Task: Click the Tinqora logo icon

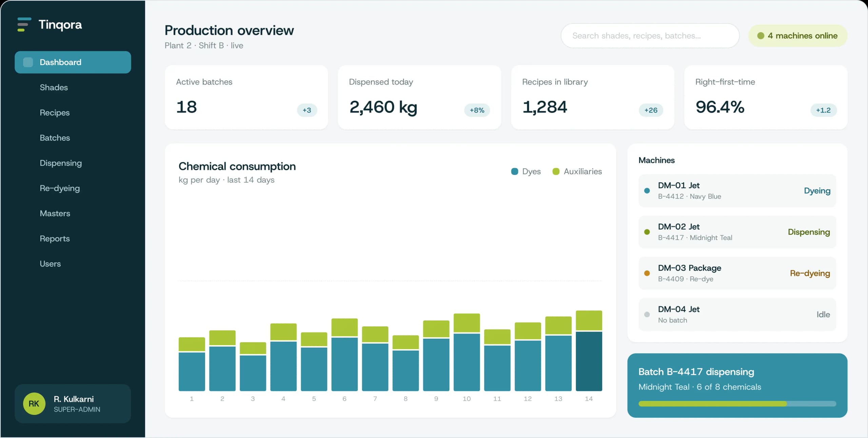Action: 24,24
